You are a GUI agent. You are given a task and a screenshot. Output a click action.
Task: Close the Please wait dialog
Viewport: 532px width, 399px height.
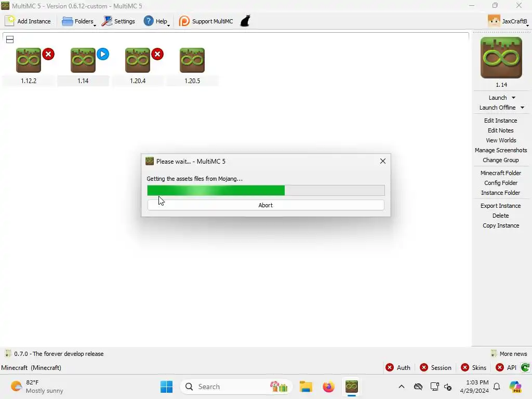click(x=383, y=161)
